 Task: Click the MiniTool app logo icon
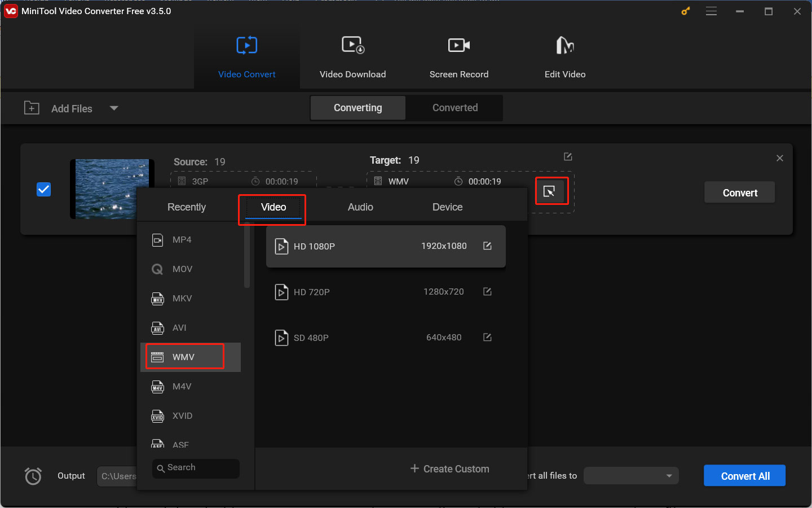tap(11, 11)
